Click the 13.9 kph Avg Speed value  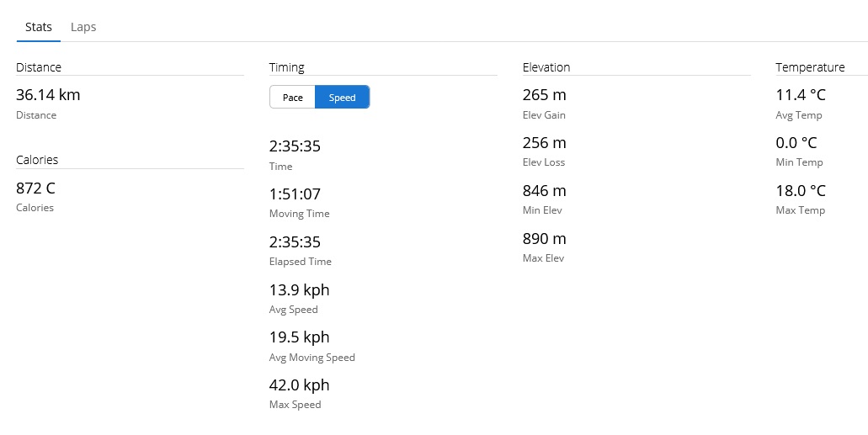click(299, 289)
